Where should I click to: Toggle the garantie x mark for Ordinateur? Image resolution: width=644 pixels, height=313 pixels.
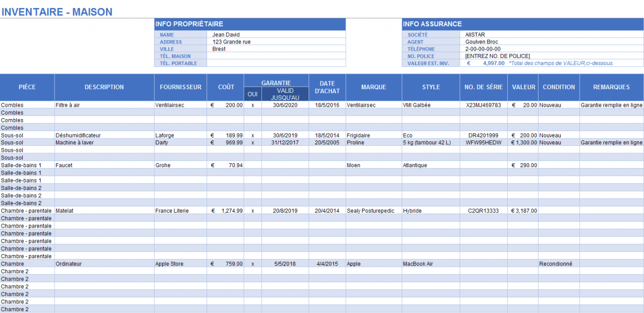coord(252,263)
